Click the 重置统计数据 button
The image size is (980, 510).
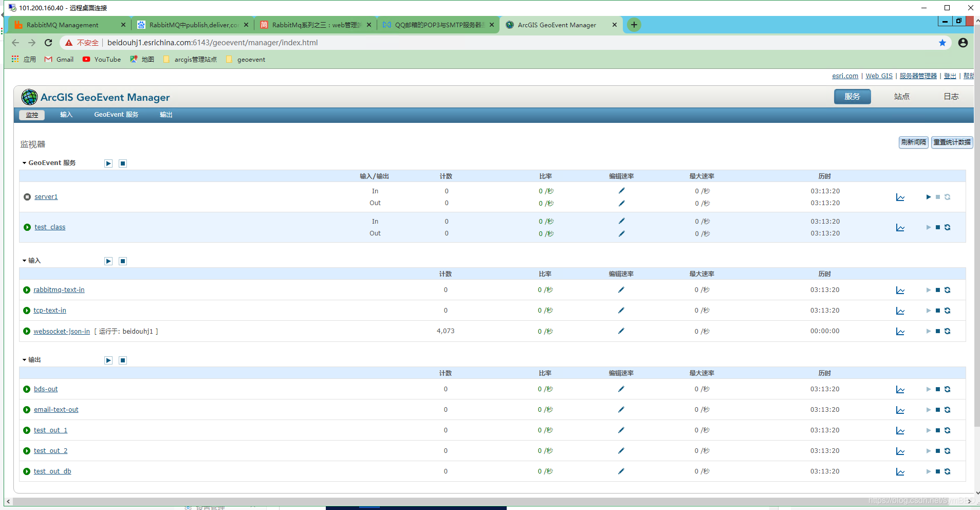(952, 142)
